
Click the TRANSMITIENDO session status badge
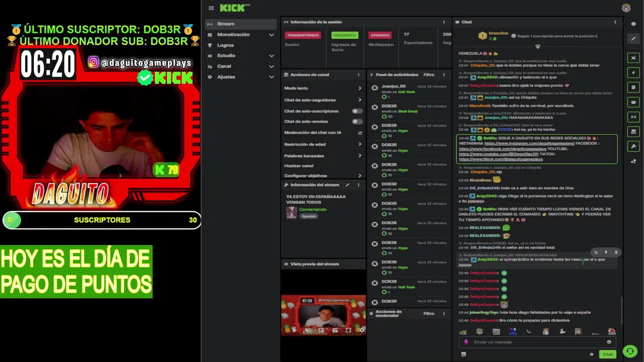(x=302, y=35)
